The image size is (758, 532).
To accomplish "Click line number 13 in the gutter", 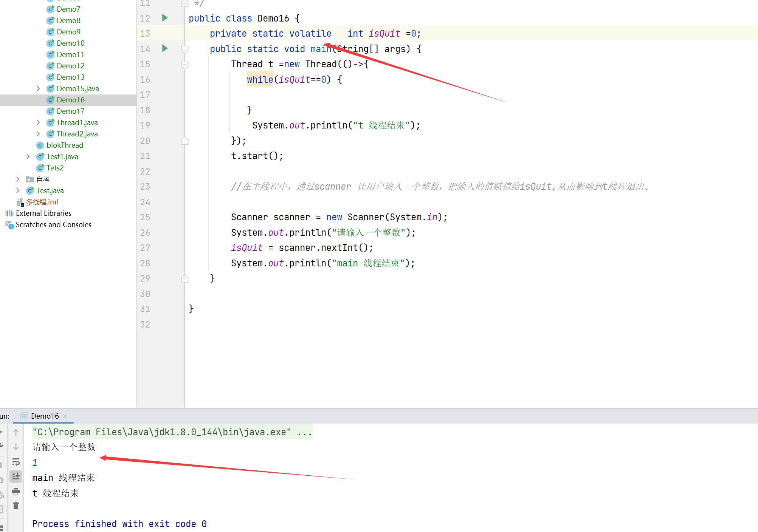I will point(145,33).
